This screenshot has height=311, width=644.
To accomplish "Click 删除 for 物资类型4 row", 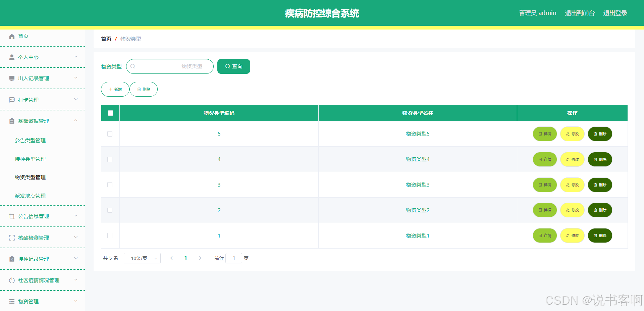I will 600,159.
